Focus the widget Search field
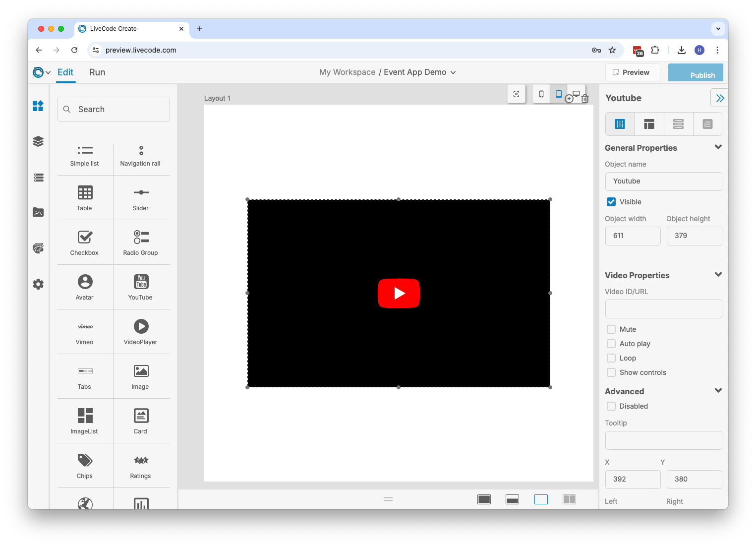Image resolution: width=756 pixels, height=546 pixels. 114,109
